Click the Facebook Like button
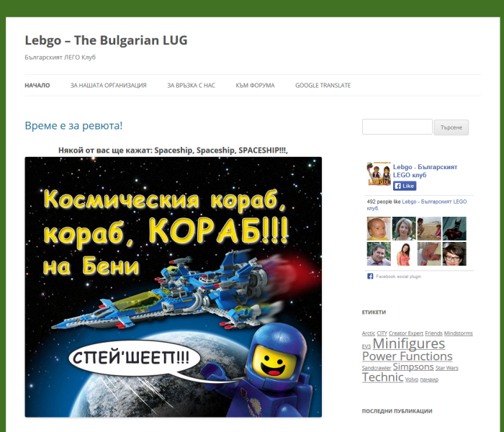 405,186
